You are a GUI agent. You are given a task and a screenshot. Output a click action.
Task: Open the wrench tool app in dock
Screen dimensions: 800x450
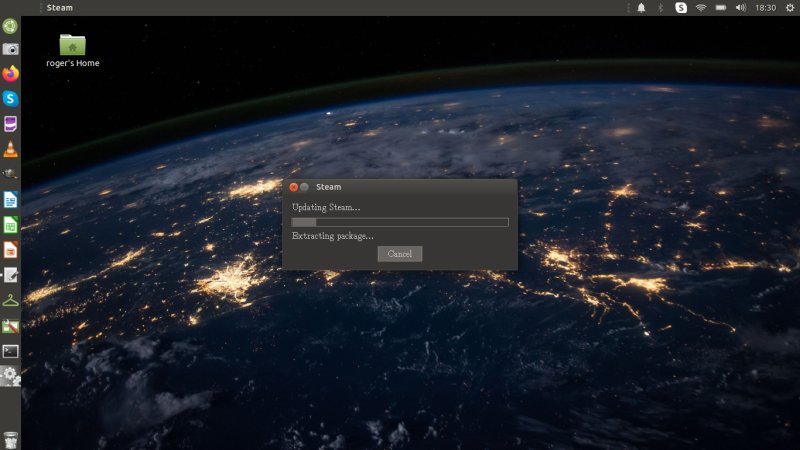(10, 326)
